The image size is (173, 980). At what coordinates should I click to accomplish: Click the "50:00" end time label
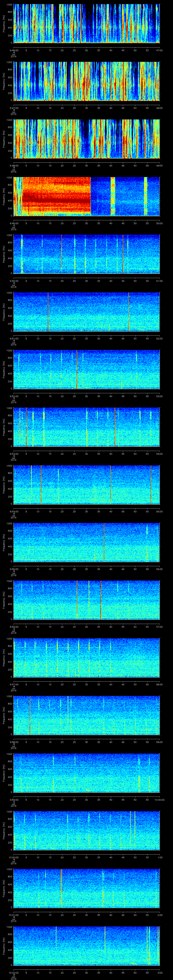159,223
